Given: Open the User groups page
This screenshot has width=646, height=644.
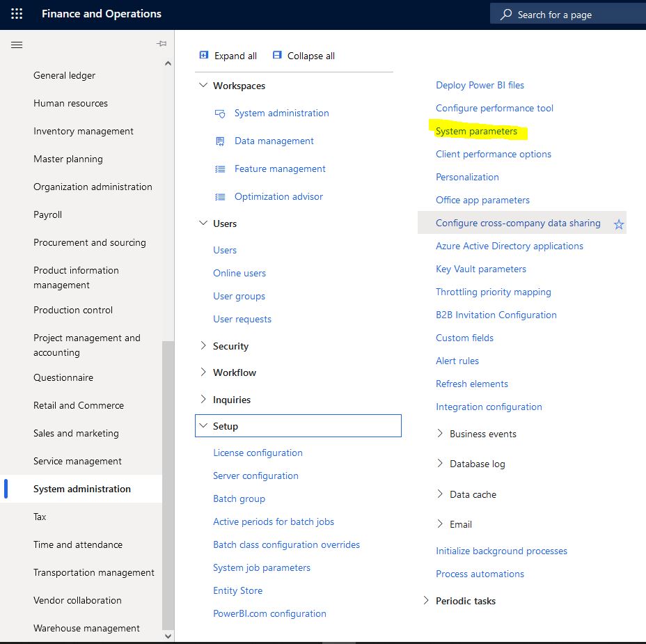Looking at the screenshot, I should pyautogui.click(x=239, y=297).
